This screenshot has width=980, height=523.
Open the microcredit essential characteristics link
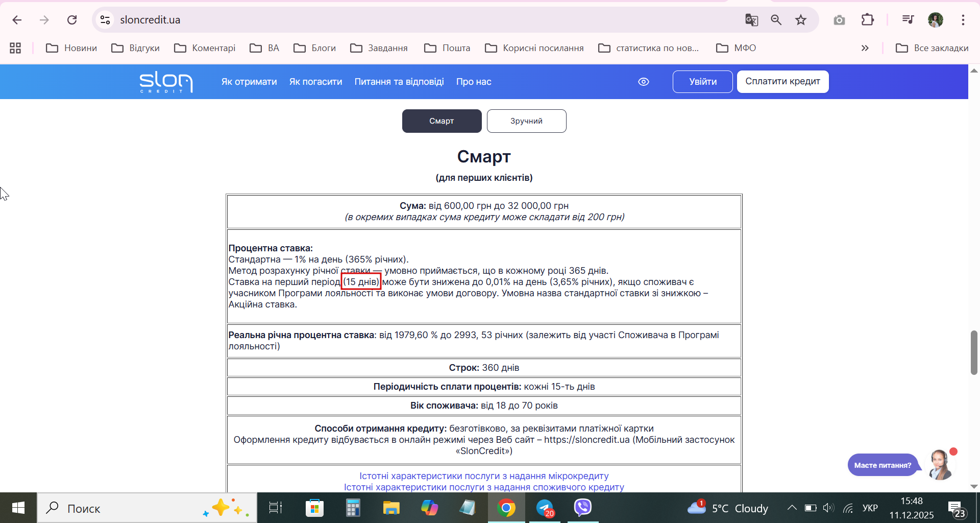(484, 476)
